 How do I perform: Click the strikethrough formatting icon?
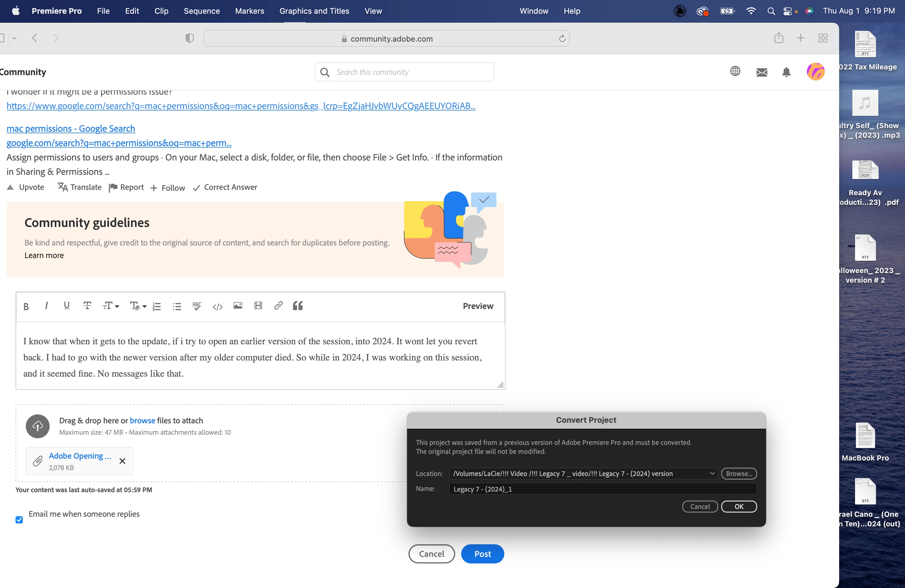pos(87,305)
